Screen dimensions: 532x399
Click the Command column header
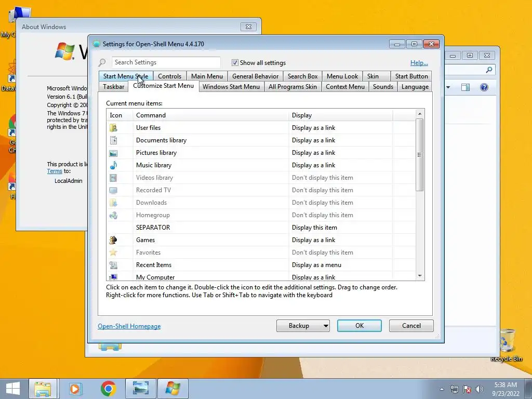click(211, 115)
